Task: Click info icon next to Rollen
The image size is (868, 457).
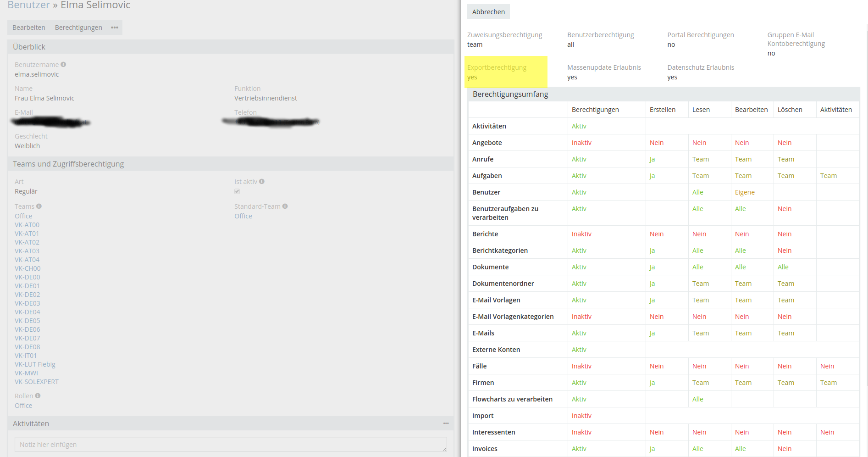Action: [x=38, y=396]
